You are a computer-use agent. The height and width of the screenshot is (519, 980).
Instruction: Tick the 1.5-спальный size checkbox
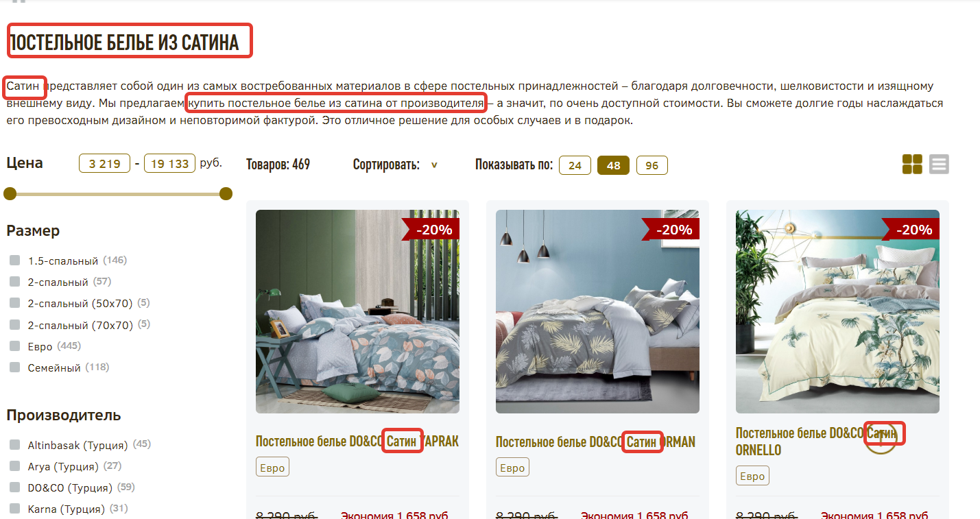tap(14, 261)
